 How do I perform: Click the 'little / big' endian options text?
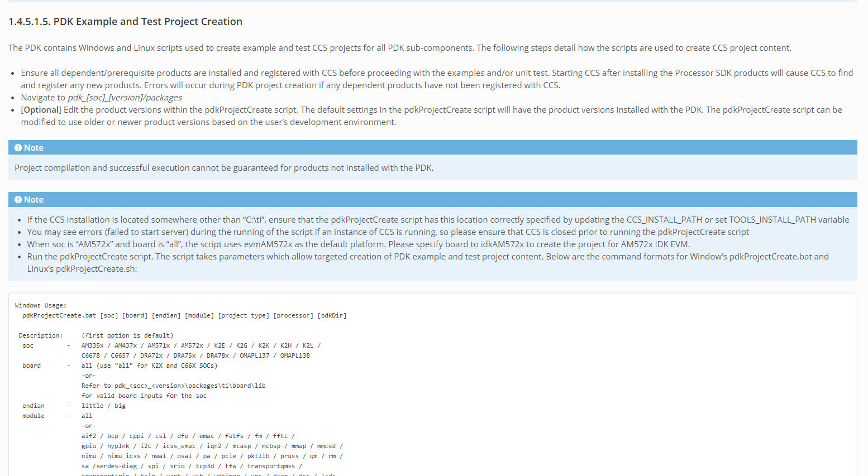click(x=103, y=406)
